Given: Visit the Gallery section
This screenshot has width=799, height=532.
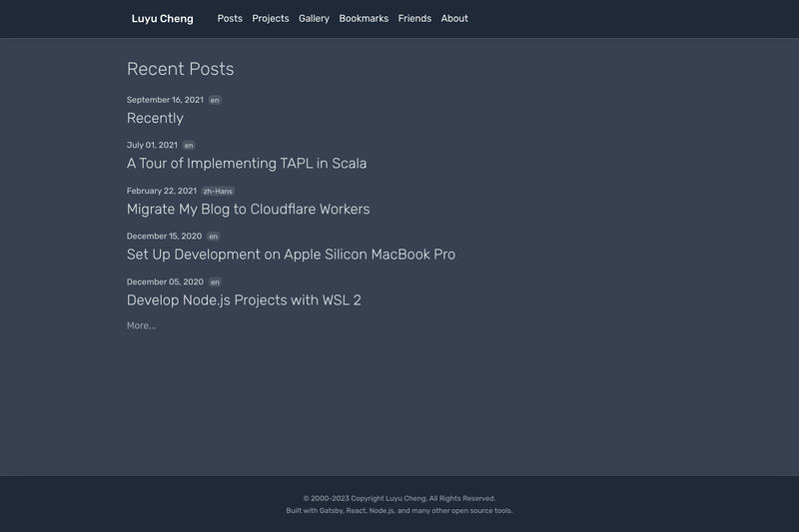Looking at the screenshot, I should click(x=314, y=19).
